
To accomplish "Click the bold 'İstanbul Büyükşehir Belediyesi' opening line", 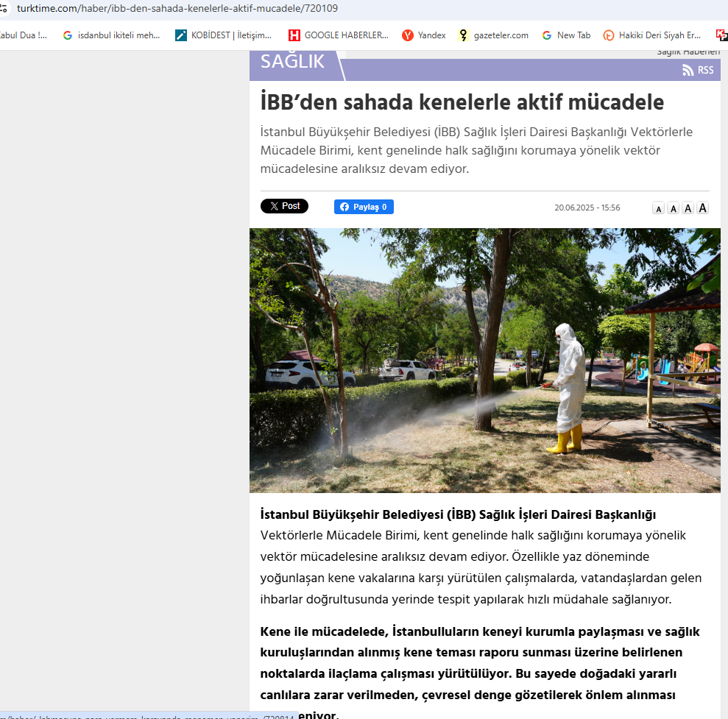I will click(x=458, y=514).
